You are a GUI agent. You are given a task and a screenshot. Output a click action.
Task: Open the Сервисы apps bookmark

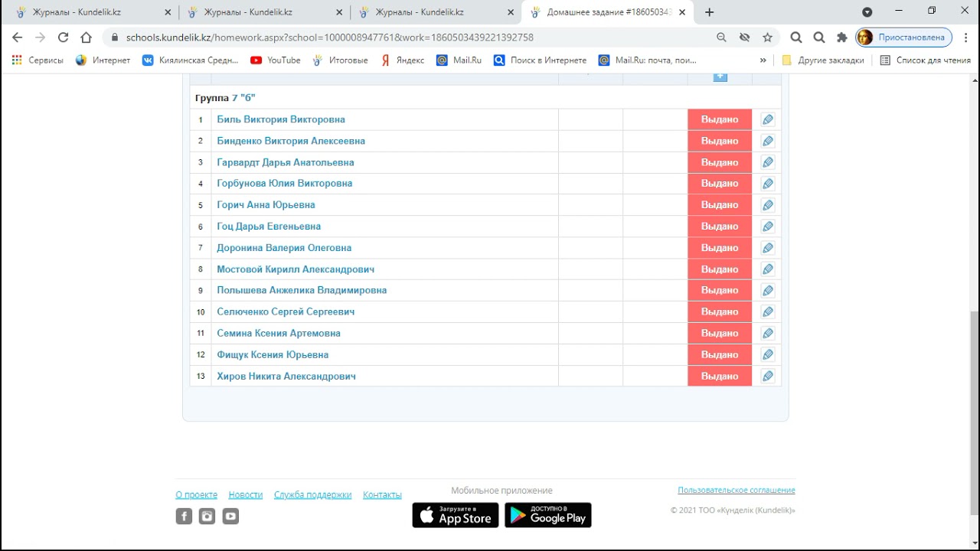38,60
